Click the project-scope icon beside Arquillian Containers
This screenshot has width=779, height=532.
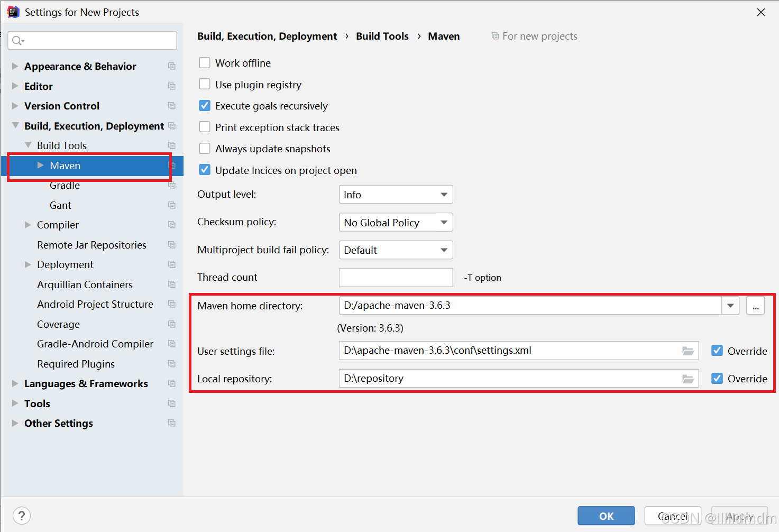(172, 285)
